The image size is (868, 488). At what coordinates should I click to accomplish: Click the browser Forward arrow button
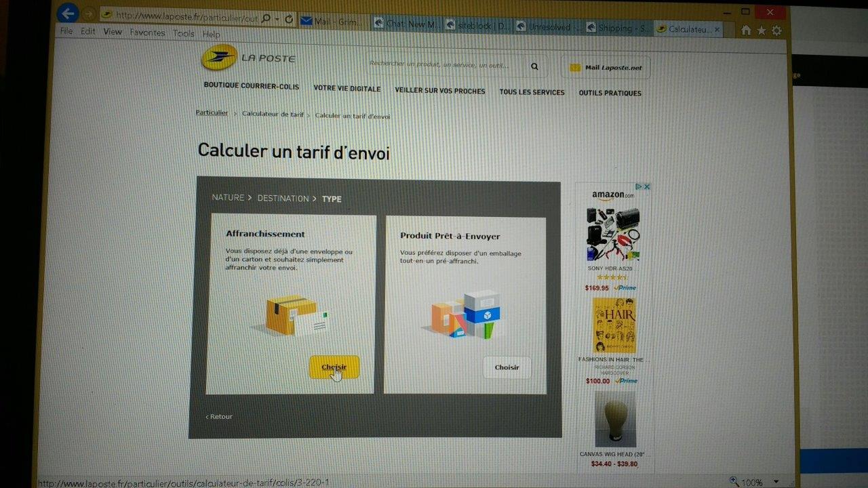point(88,14)
